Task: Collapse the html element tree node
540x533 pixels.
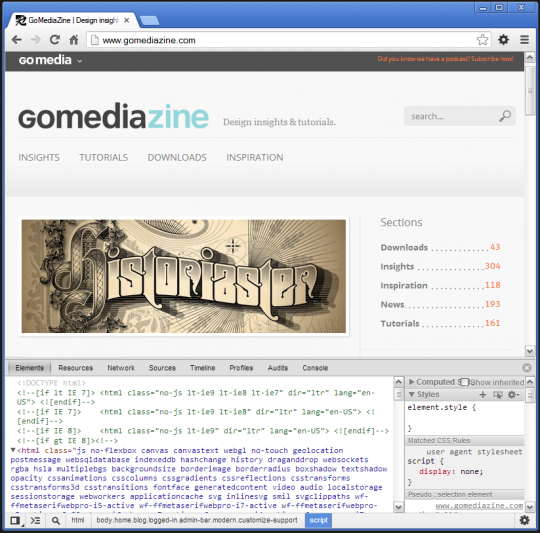Action: pos(13,450)
